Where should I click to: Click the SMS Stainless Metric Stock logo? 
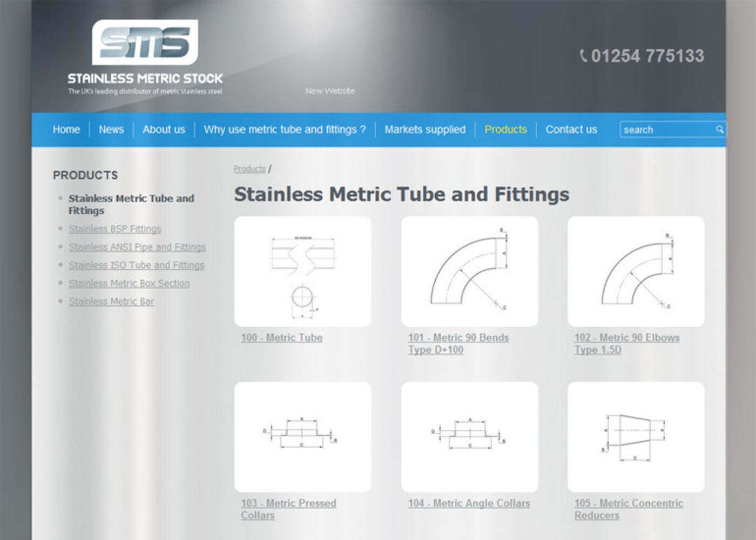145,57
